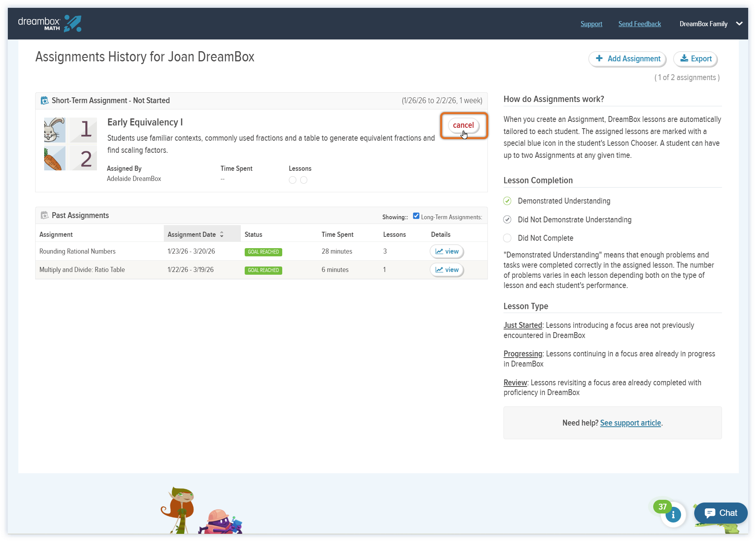Sort by Assignment Date column
756x542 pixels.
(x=202, y=234)
